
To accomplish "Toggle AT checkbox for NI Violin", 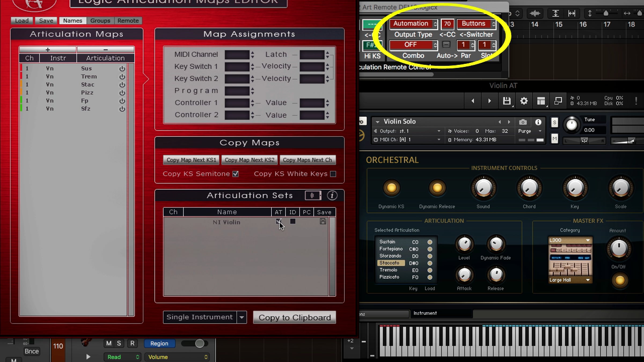I will point(279,221).
